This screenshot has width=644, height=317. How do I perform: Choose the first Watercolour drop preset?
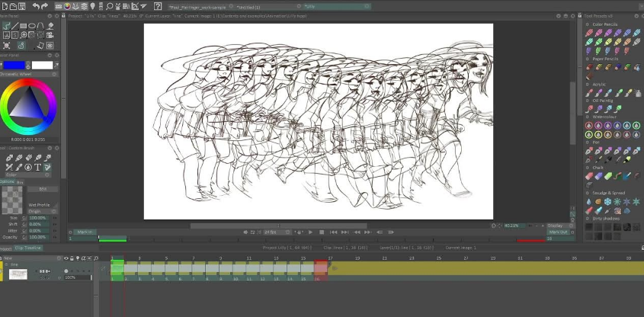pos(589,126)
